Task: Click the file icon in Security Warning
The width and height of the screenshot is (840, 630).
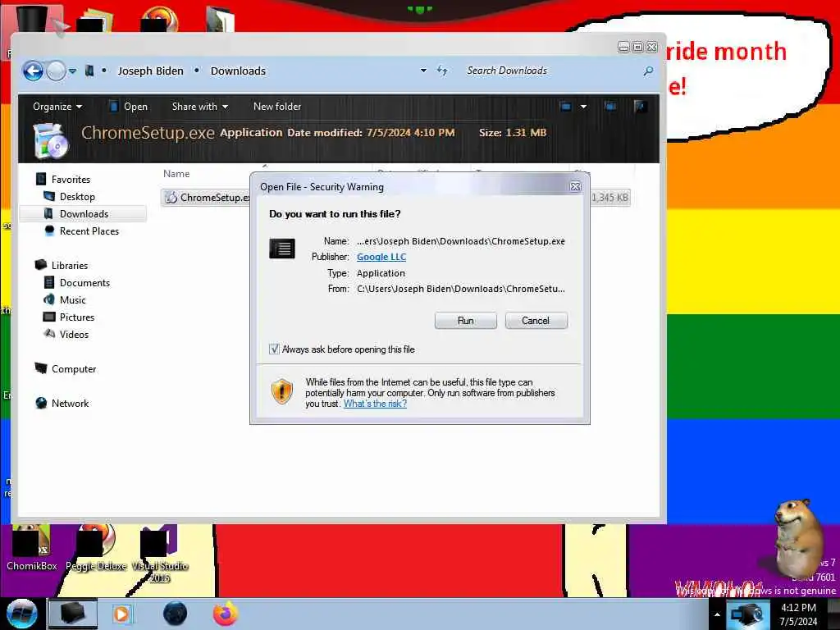Action: click(x=282, y=249)
